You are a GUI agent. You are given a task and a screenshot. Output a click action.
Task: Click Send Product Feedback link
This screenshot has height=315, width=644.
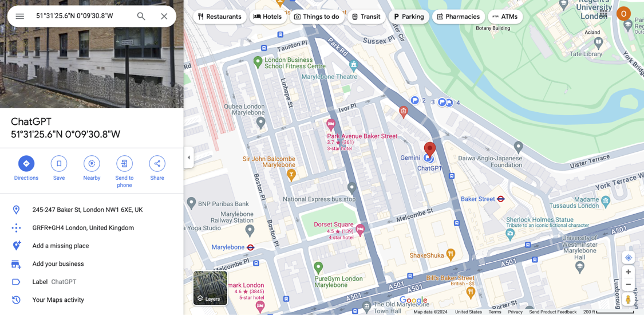pyautogui.click(x=553, y=312)
